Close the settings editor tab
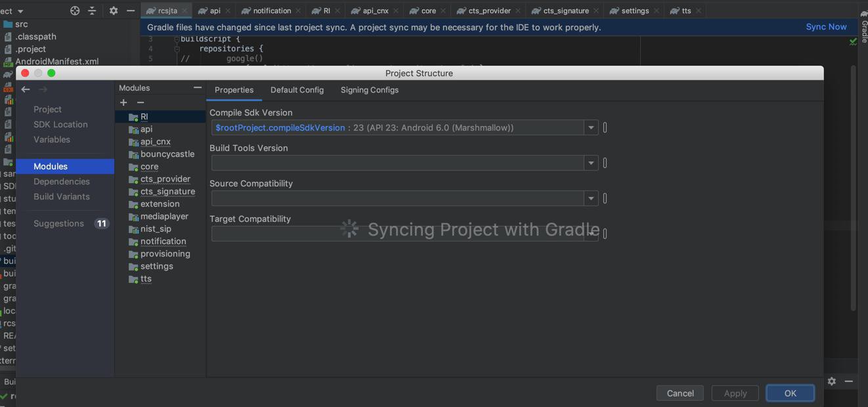Image resolution: width=868 pixels, height=407 pixels. click(656, 11)
